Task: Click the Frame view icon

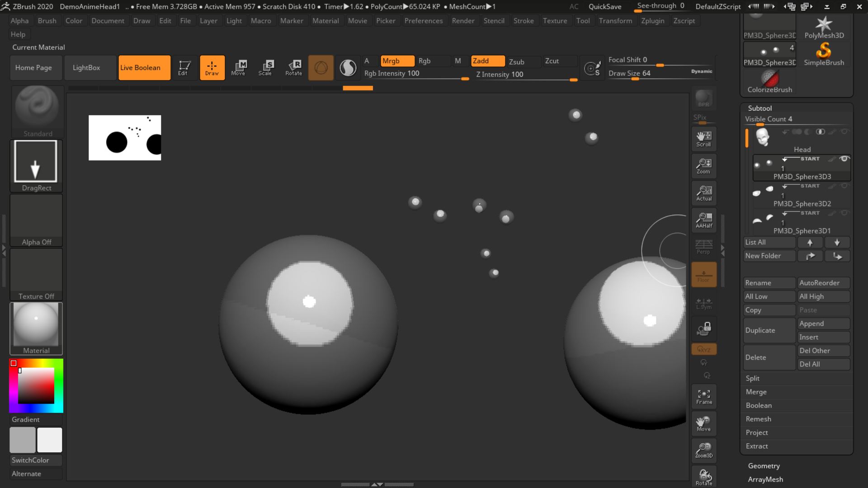Action: [x=703, y=396]
